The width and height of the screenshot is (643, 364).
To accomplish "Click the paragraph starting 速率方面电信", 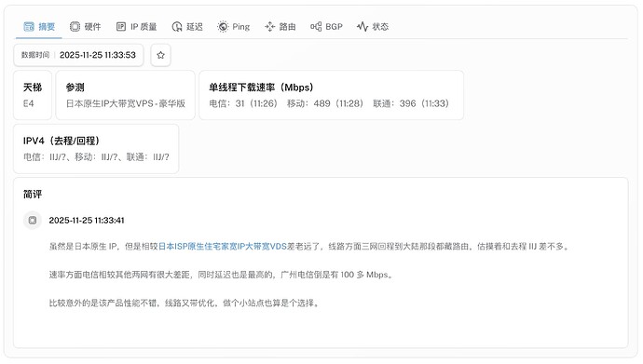I will [222, 275].
